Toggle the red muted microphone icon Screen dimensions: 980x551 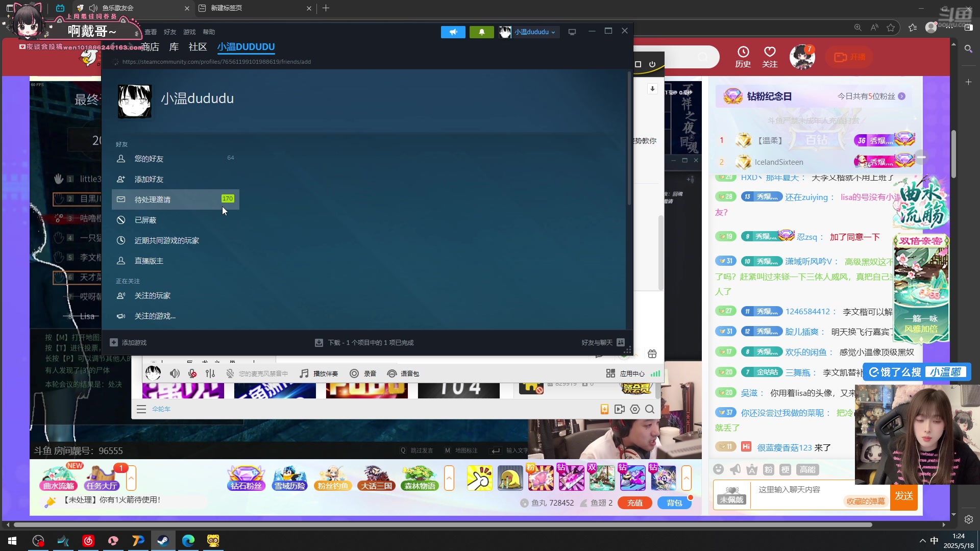192,373
